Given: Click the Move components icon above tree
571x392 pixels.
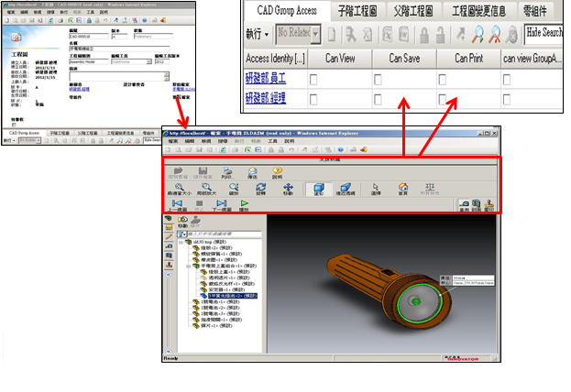Looking at the screenshot, I should pyautogui.click(x=182, y=222).
